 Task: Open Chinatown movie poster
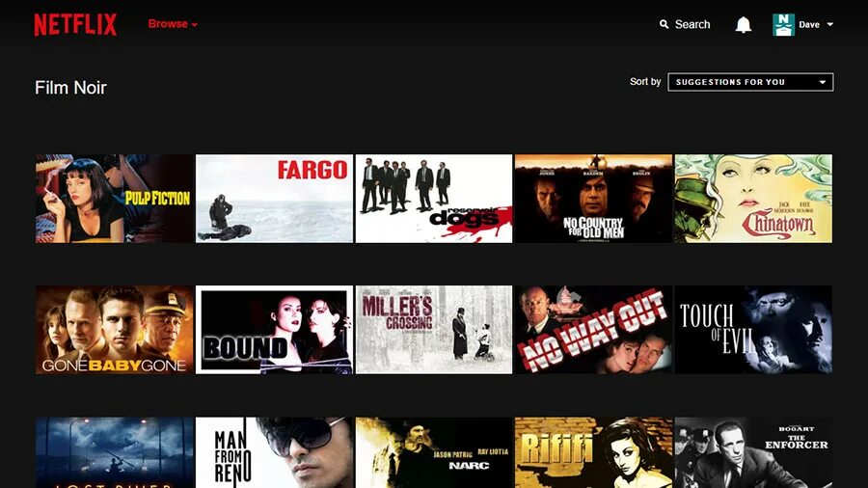(753, 199)
